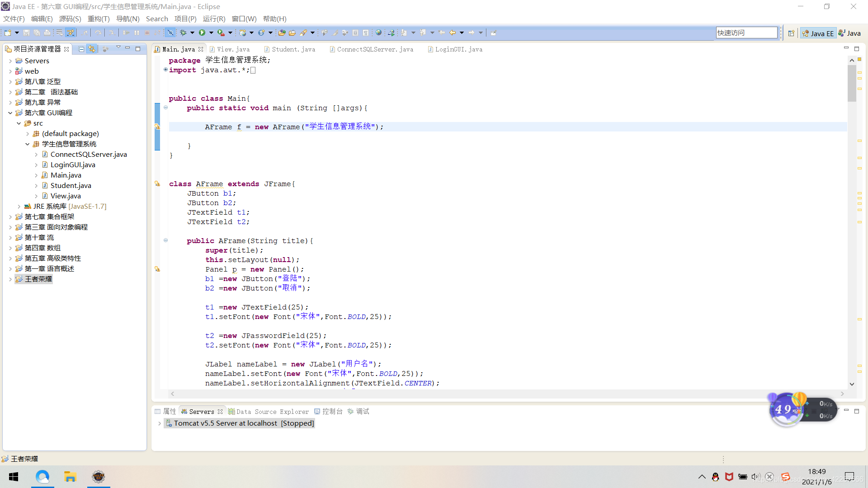Viewport: 868px width, 488px height.
Task: Switch to the LoginGUI.java tab
Action: (458, 49)
